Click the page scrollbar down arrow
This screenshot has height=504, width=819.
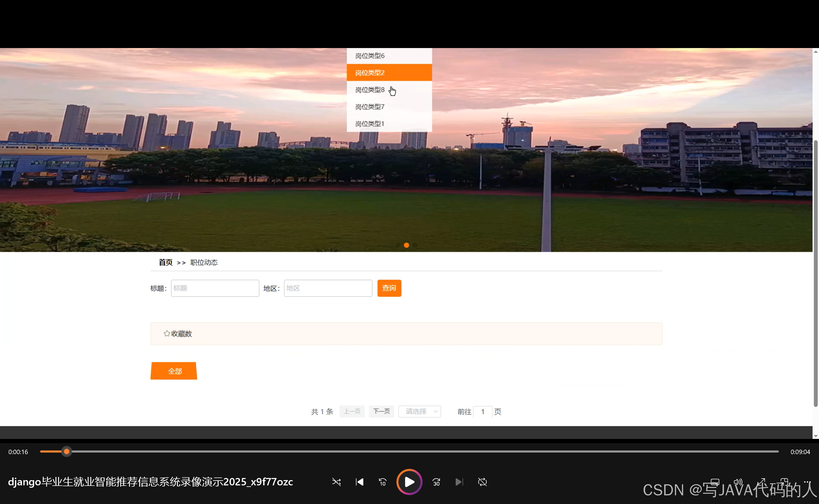coord(816,436)
